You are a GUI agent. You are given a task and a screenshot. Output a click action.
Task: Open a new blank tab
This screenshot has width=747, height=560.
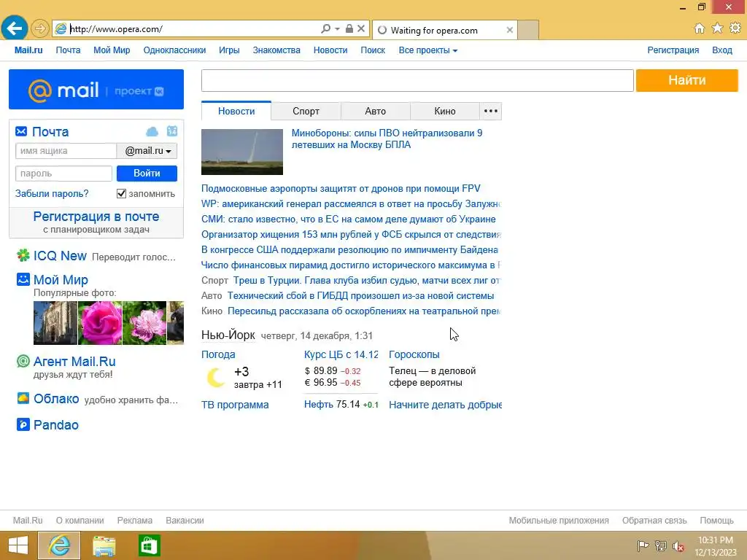(528, 30)
